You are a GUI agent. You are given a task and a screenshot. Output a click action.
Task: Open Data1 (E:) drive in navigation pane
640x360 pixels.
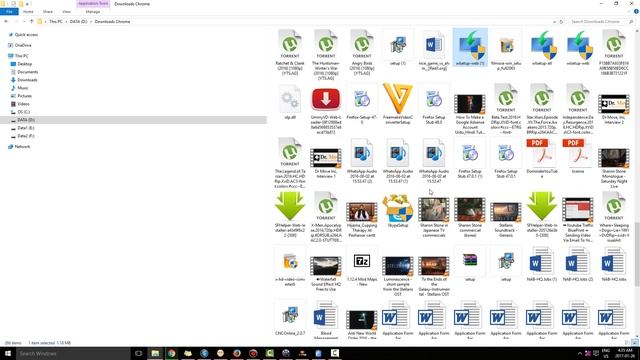(x=26, y=128)
